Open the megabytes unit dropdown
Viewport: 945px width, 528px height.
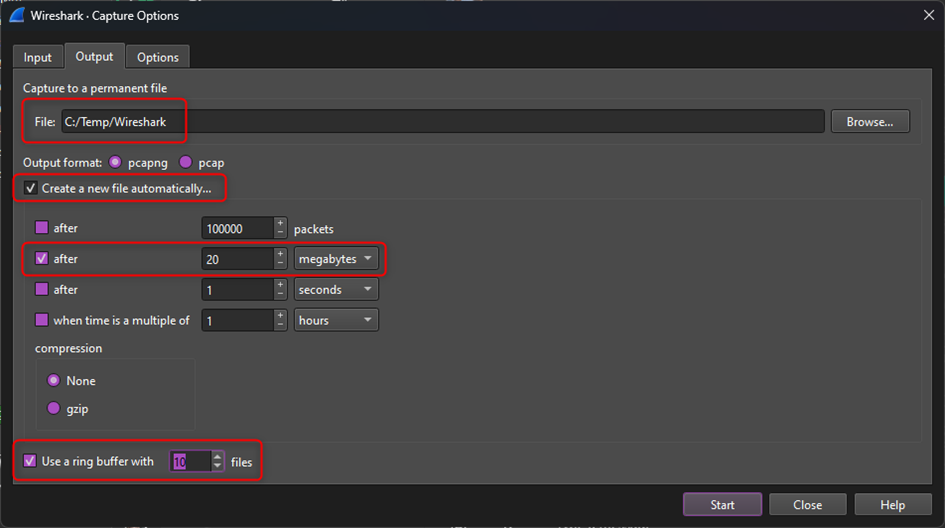coord(336,259)
